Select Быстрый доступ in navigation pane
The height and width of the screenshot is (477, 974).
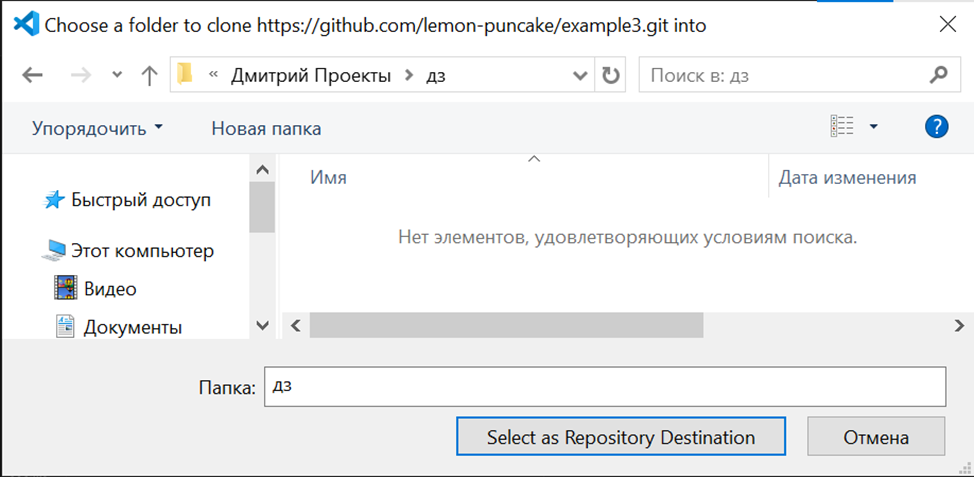(140, 200)
